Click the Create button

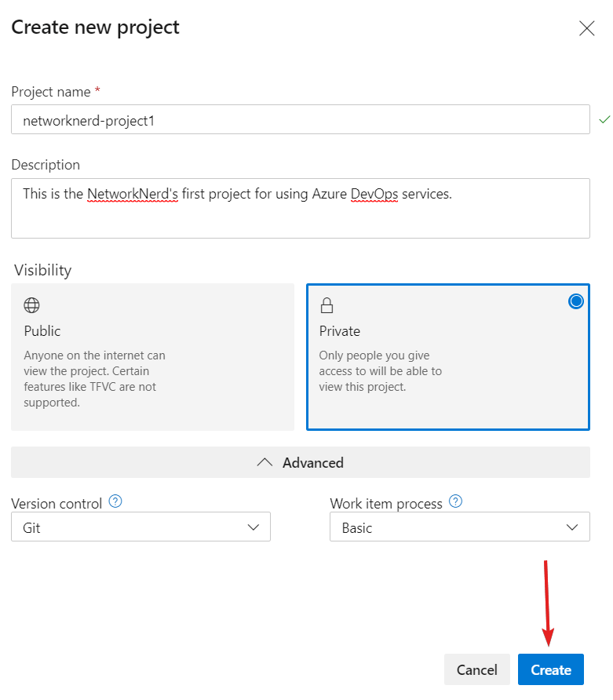(x=550, y=669)
